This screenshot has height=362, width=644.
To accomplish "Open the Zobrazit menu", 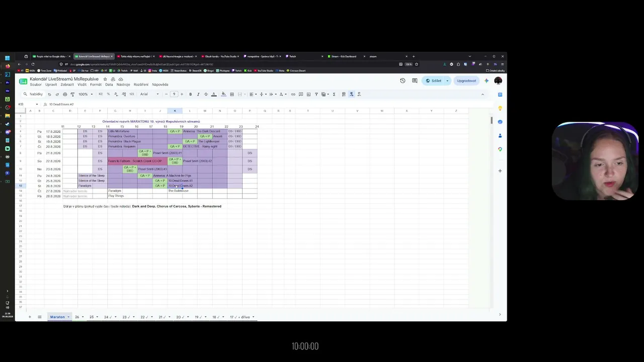I will (x=67, y=84).
